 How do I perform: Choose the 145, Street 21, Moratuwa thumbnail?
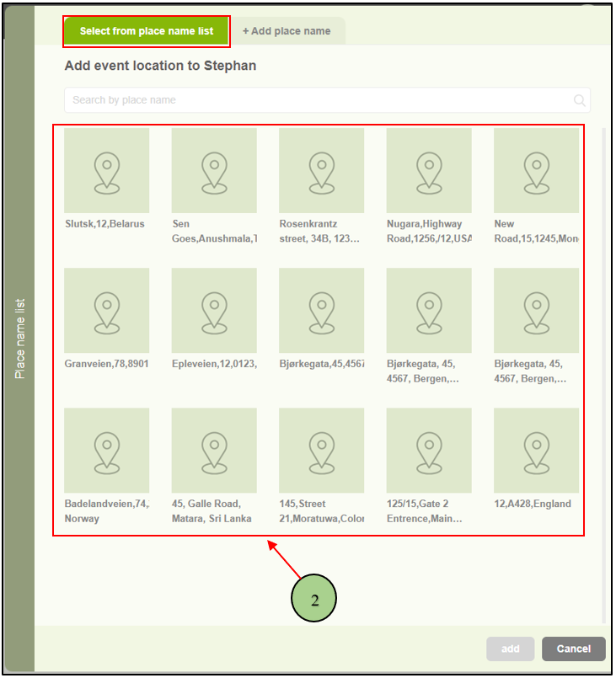(321, 450)
